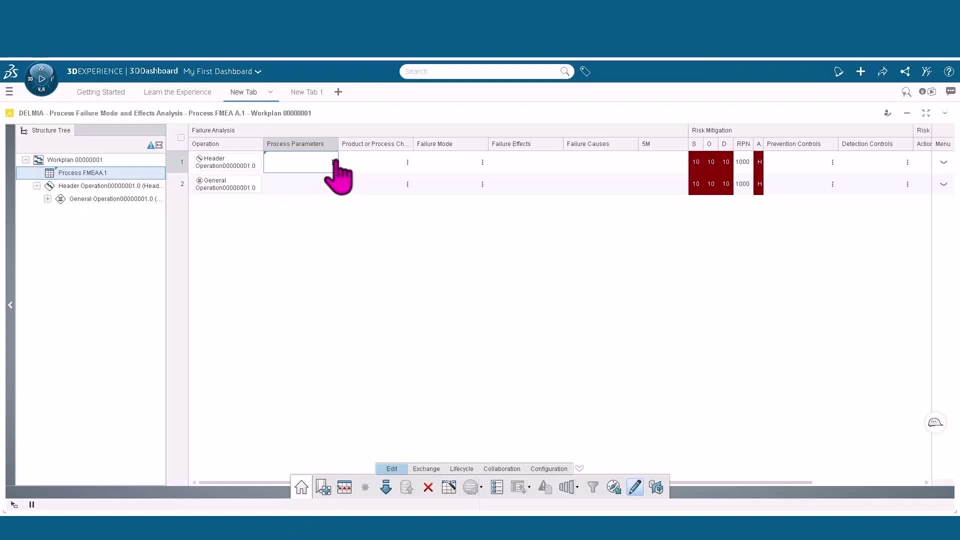Open the Help question mark icon

tap(948, 72)
